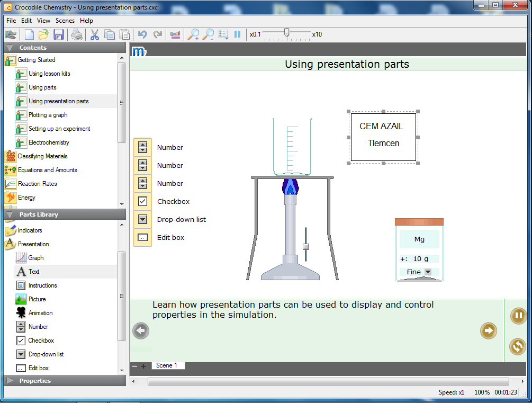Open the View menu

(43, 20)
